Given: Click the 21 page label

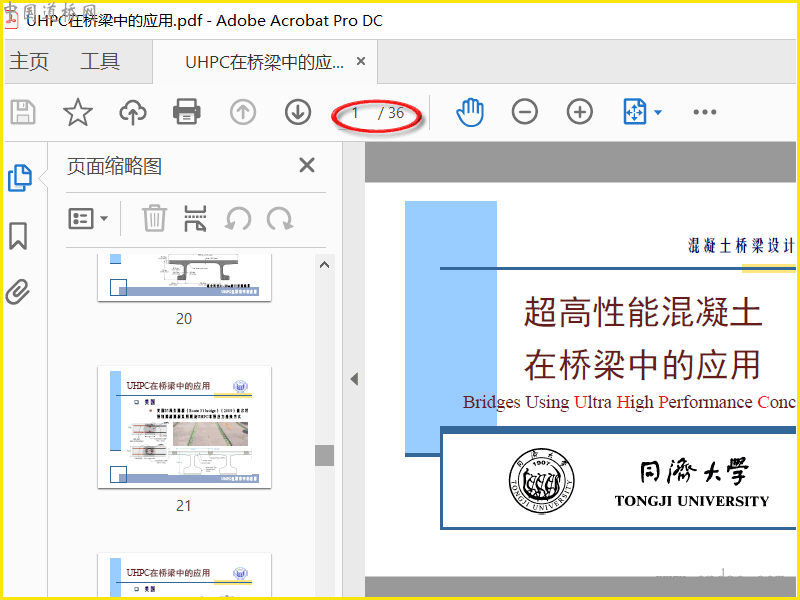Looking at the screenshot, I should pos(184,506).
